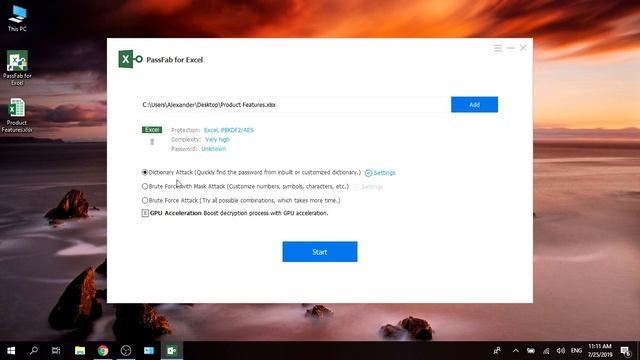The height and width of the screenshot is (360, 640).
Task: Select the Dictionary Attack option
Action: click(x=144, y=172)
